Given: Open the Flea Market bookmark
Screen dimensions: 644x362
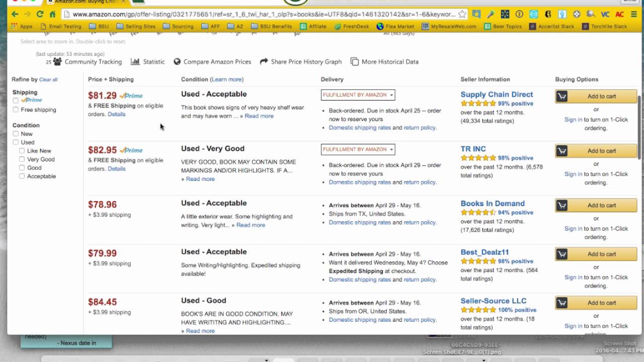Looking at the screenshot, I should (x=395, y=26).
